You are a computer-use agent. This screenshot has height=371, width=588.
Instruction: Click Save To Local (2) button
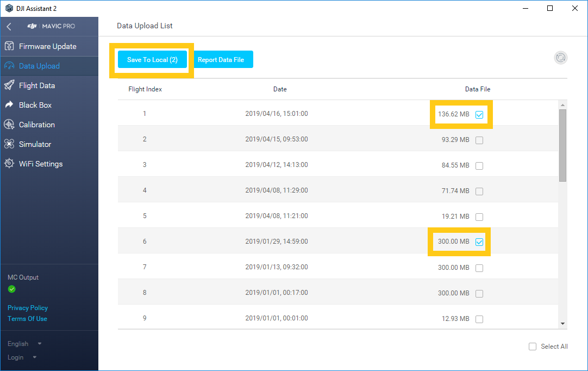coord(152,60)
